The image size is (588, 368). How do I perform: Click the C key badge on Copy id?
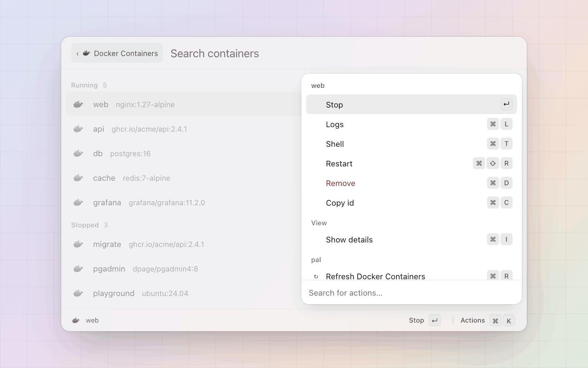506,203
